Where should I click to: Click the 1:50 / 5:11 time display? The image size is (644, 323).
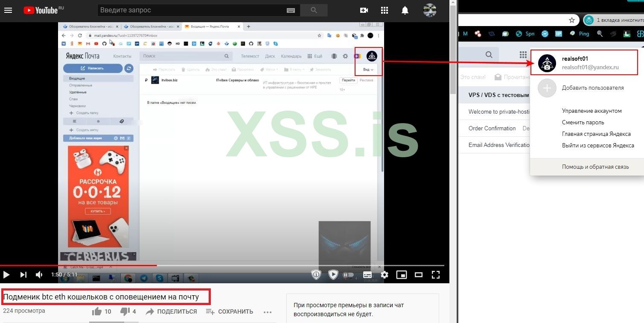pos(64,275)
